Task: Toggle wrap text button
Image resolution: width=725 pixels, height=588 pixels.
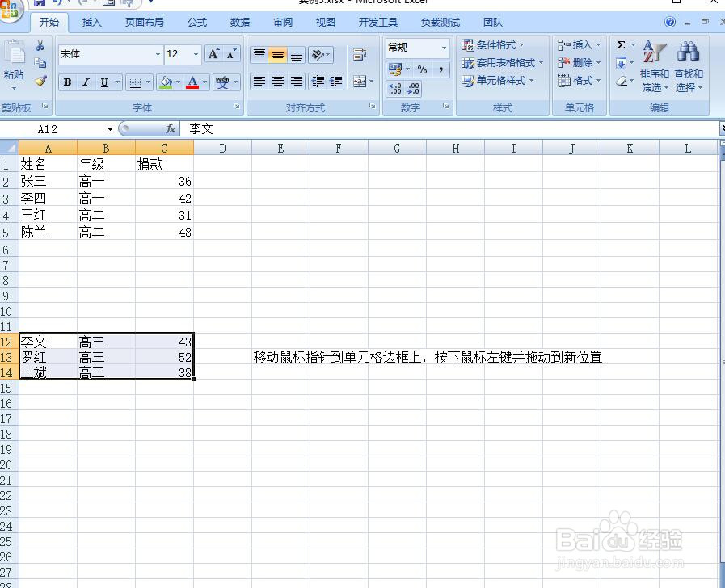Action: click(360, 54)
